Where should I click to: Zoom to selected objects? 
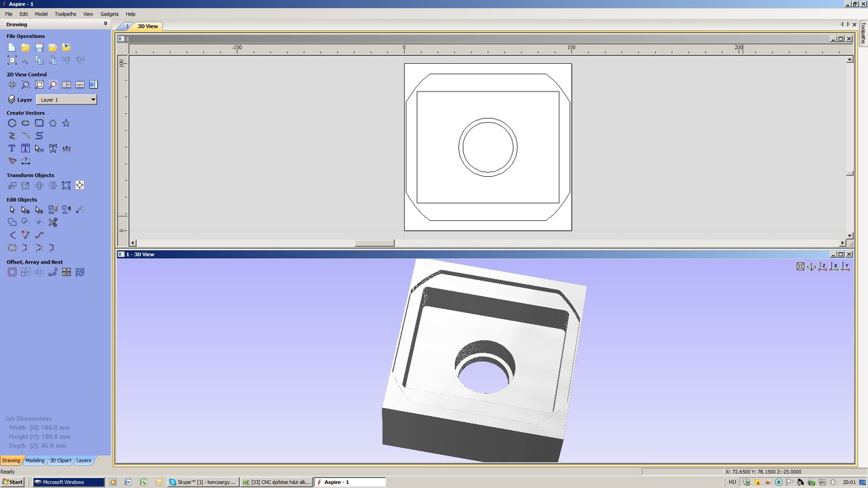pyautogui.click(x=53, y=85)
